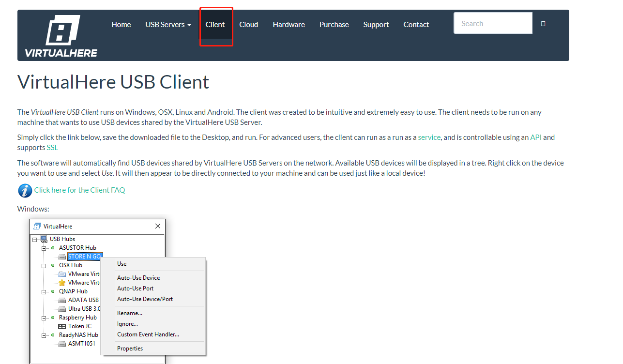The width and height of the screenshot is (623, 364).
Task: Click the VirtualHere logo in header
Action: click(x=61, y=36)
